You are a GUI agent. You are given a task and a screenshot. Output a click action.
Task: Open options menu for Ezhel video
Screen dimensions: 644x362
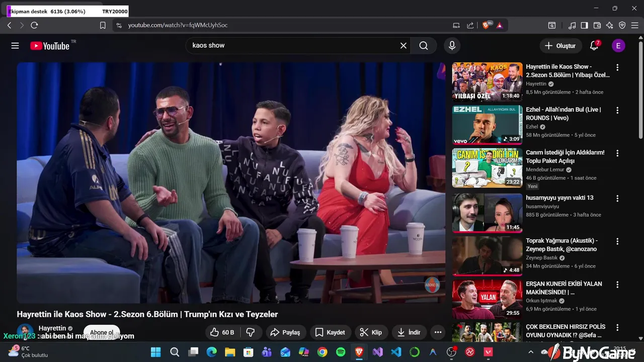pos(617,110)
